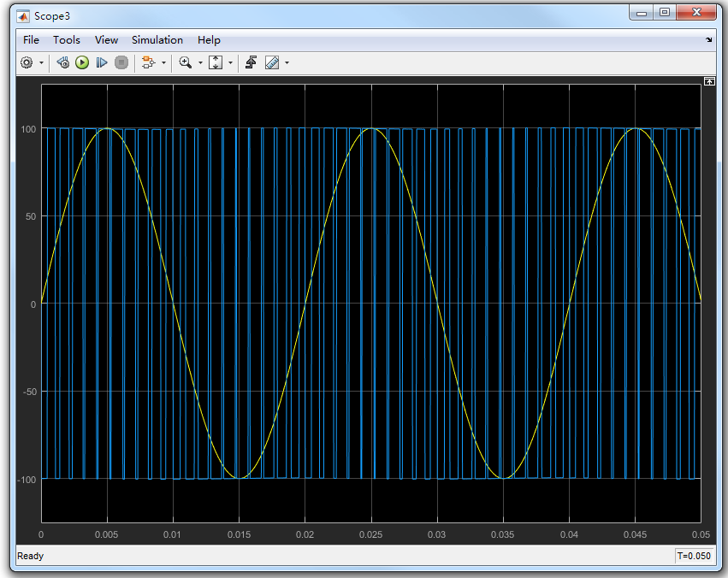Click the yellow sine peak near 0.025

[371, 128]
